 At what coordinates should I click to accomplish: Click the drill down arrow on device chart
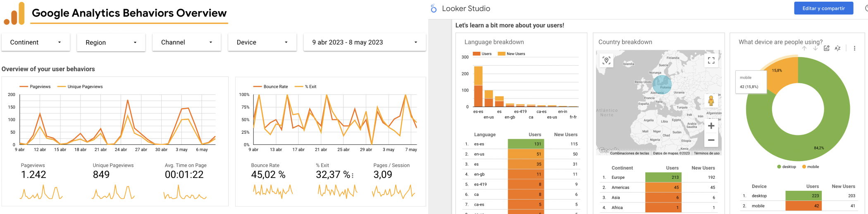815,48
